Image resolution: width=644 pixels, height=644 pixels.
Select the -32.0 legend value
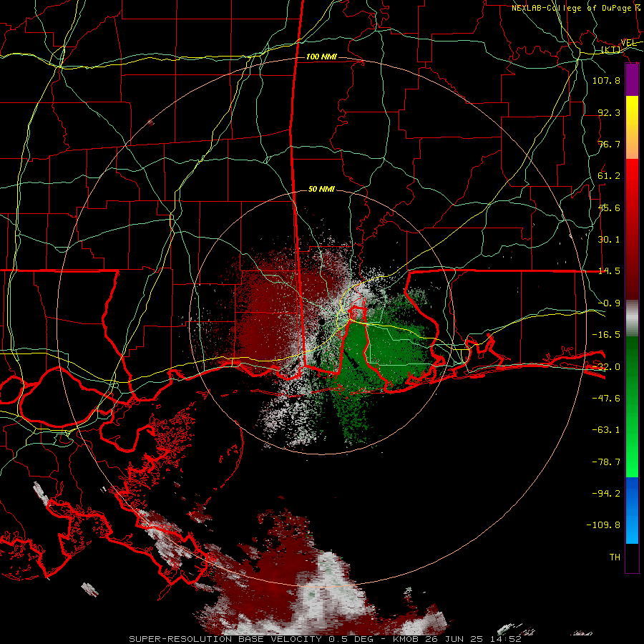(x=606, y=367)
